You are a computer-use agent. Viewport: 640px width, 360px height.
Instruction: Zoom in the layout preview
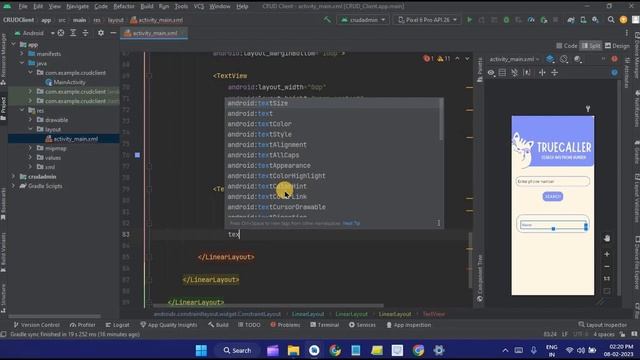[607, 254]
